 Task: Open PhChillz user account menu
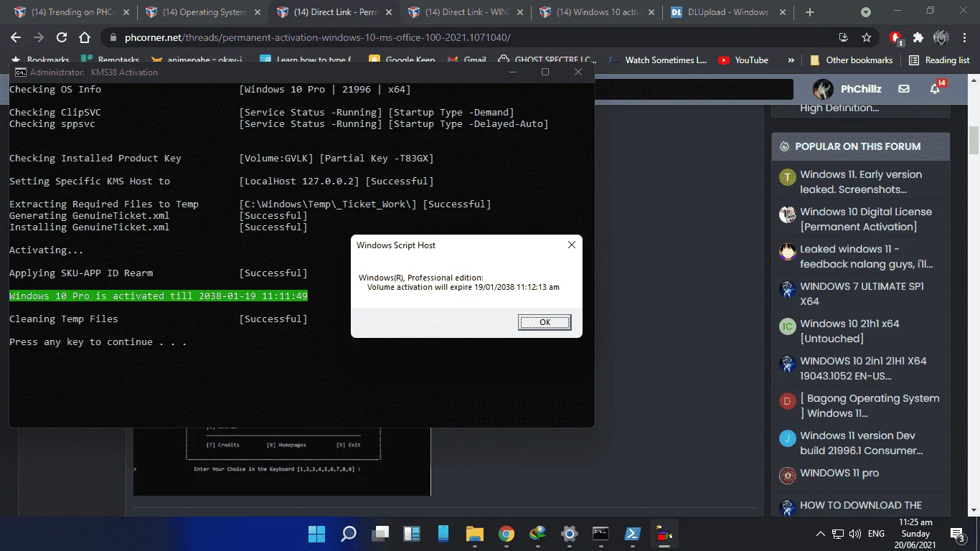(x=848, y=89)
